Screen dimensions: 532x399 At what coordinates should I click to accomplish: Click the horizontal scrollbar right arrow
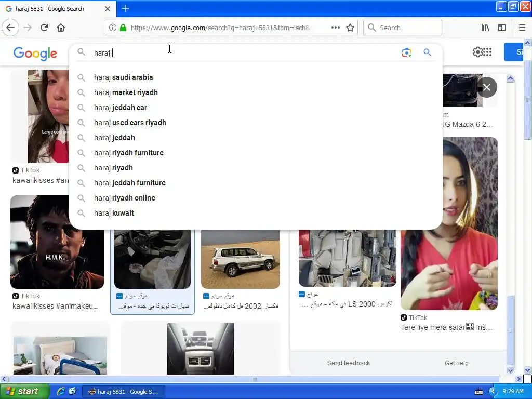coord(518,379)
